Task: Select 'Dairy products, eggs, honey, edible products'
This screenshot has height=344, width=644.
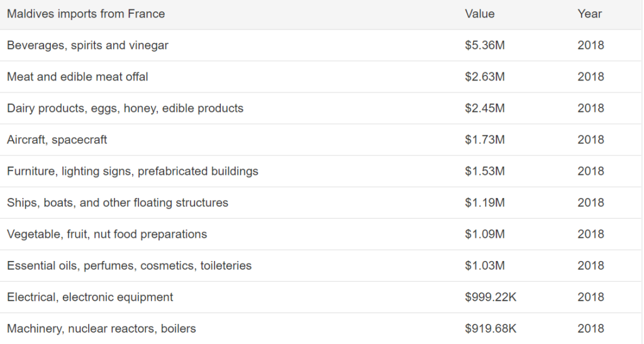Action: (x=125, y=108)
